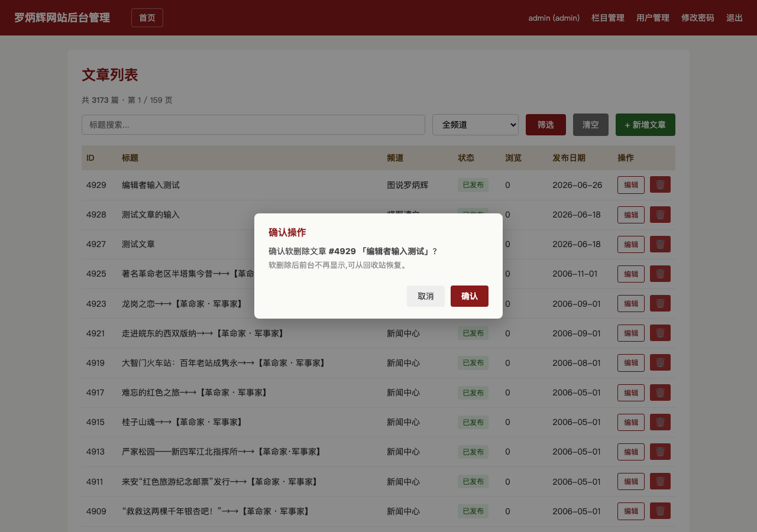
Task: Edit article 4915 with 编辑
Action: [x=631, y=422]
